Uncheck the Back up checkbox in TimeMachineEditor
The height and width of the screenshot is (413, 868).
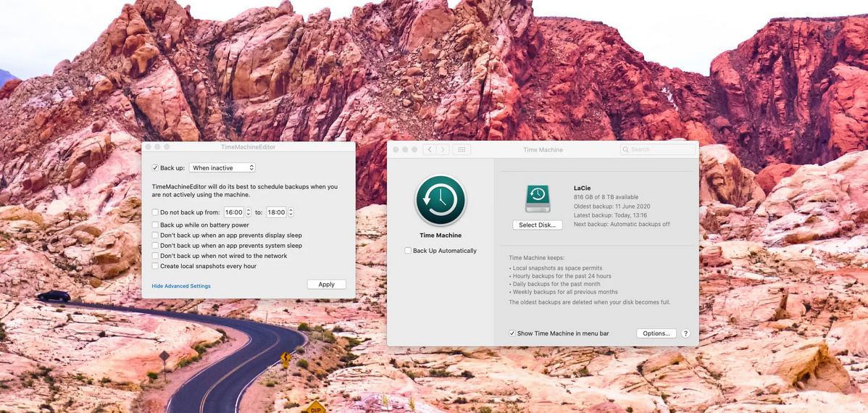155,168
